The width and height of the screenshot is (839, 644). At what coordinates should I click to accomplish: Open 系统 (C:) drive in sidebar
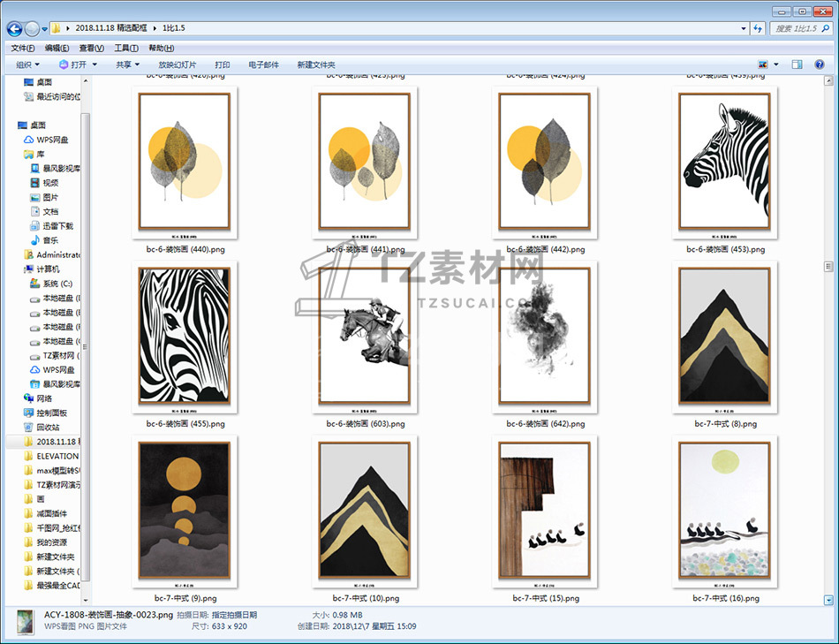[x=57, y=284]
